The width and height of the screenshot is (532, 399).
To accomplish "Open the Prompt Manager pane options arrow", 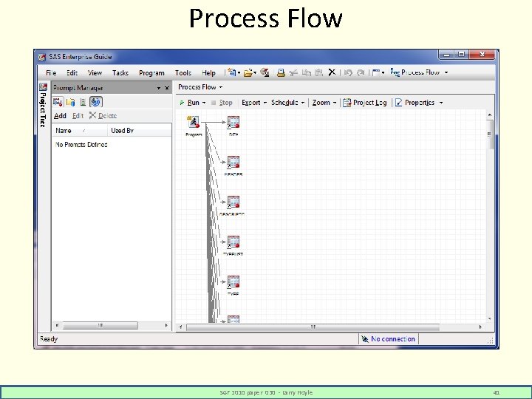I will (158, 88).
